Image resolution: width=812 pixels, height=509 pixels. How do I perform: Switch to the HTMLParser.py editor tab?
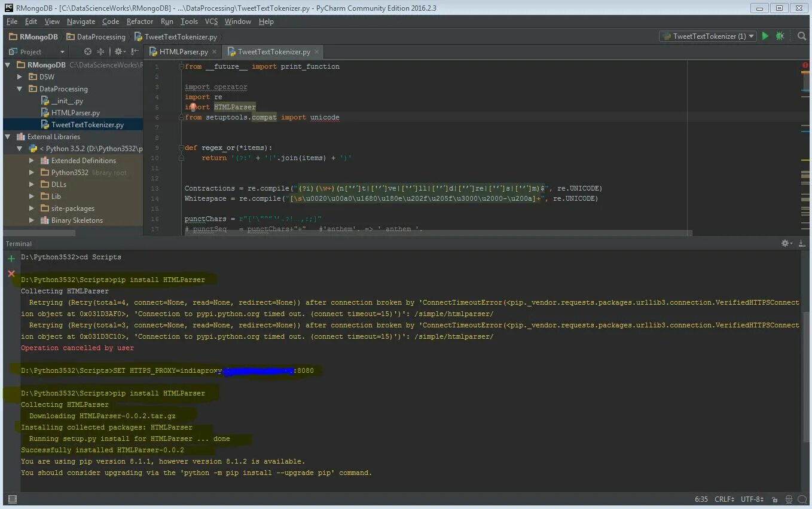point(183,52)
